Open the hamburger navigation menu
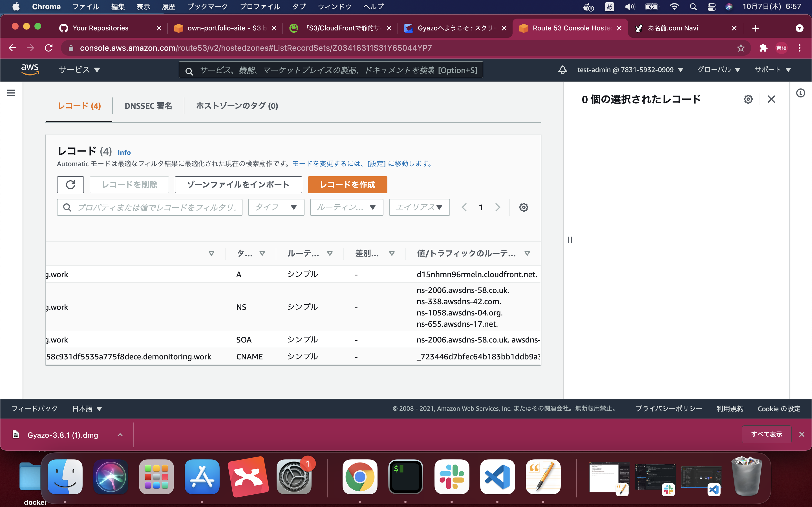Viewport: 812px width, 507px height. (11, 93)
